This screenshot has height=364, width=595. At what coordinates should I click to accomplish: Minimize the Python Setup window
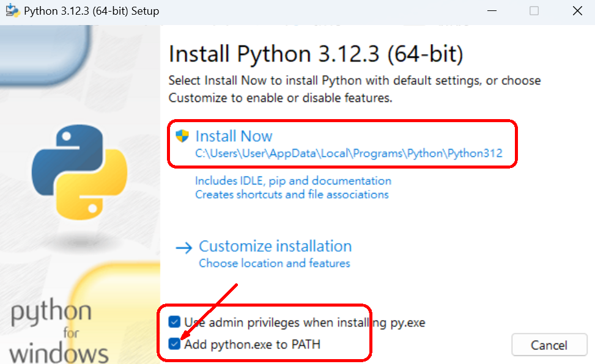coord(492,11)
